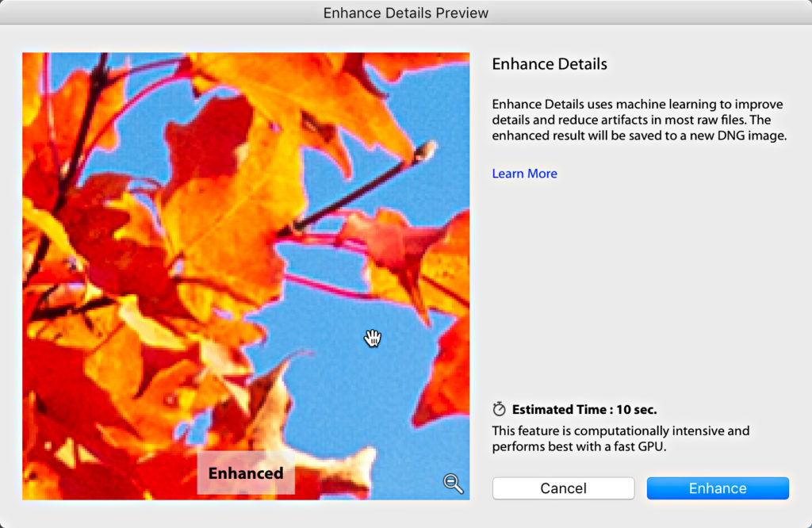
Task: Click the stopwatch icon beside Estimated Time
Action: [x=500, y=409]
